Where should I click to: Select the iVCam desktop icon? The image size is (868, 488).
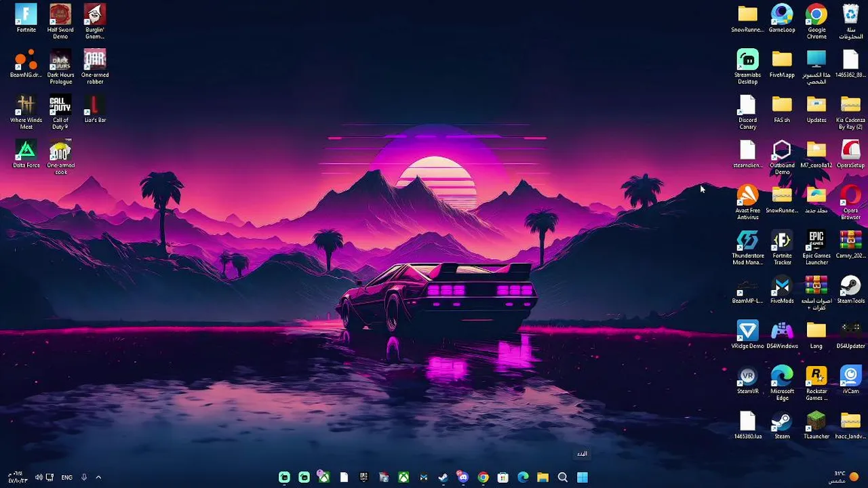pos(850,380)
